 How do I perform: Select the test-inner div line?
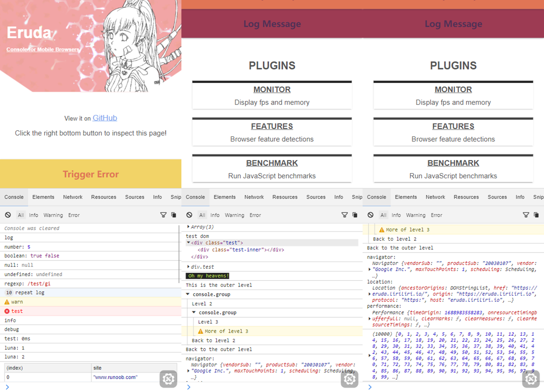[241, 250]
